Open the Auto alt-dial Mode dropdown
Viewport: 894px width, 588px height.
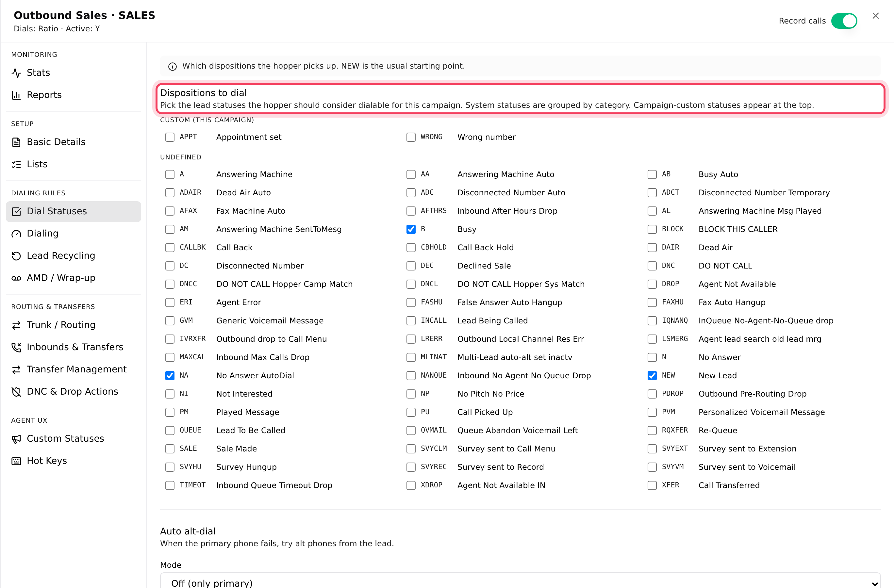pos(520,581)
